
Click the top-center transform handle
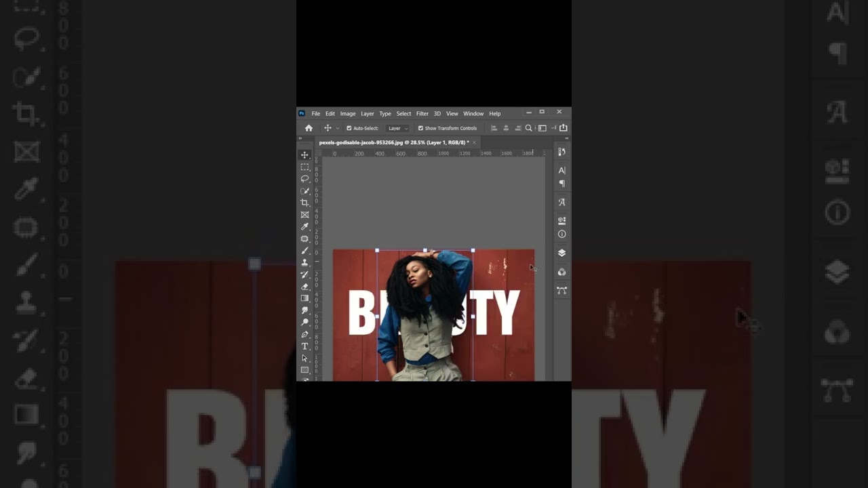[425, 250]
